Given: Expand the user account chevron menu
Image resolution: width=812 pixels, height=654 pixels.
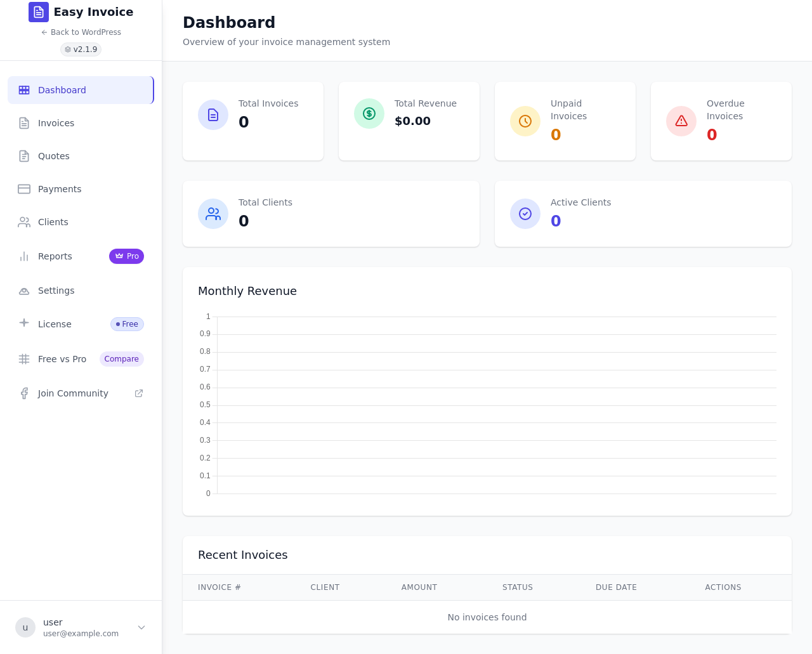Looking at the screenshot, I should 141,627.
